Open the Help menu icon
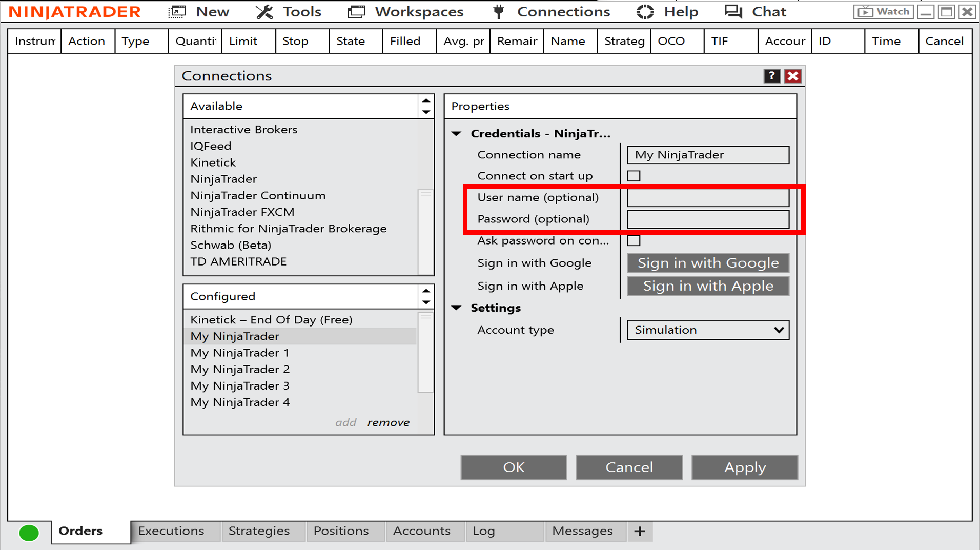980x550 pixels. (645, 11)
